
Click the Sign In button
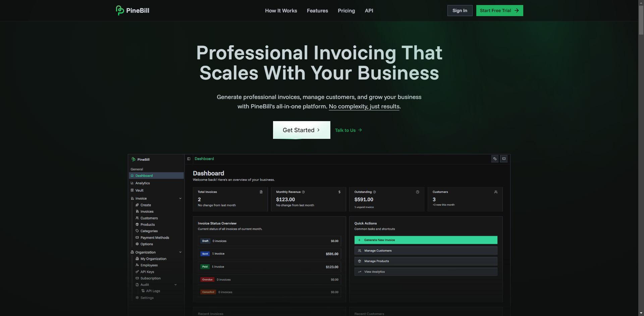point(460,11)
